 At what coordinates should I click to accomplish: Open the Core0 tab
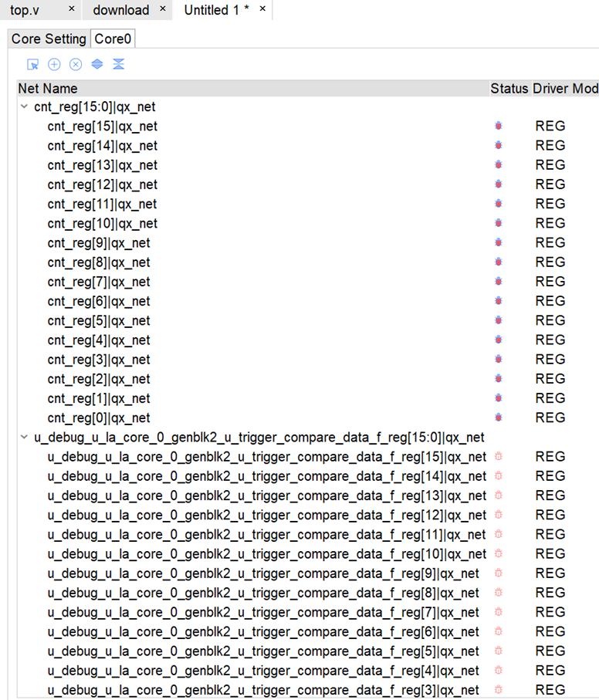coord(113,39)
